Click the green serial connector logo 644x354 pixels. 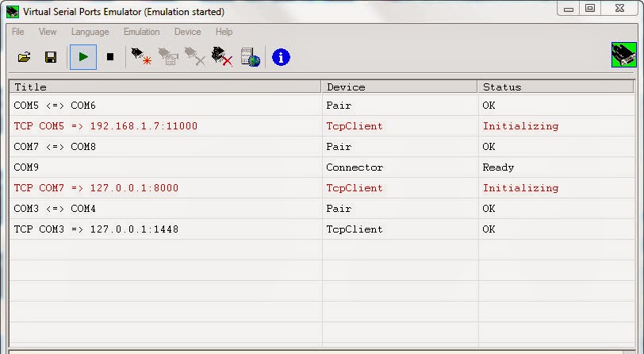point(624,55)
